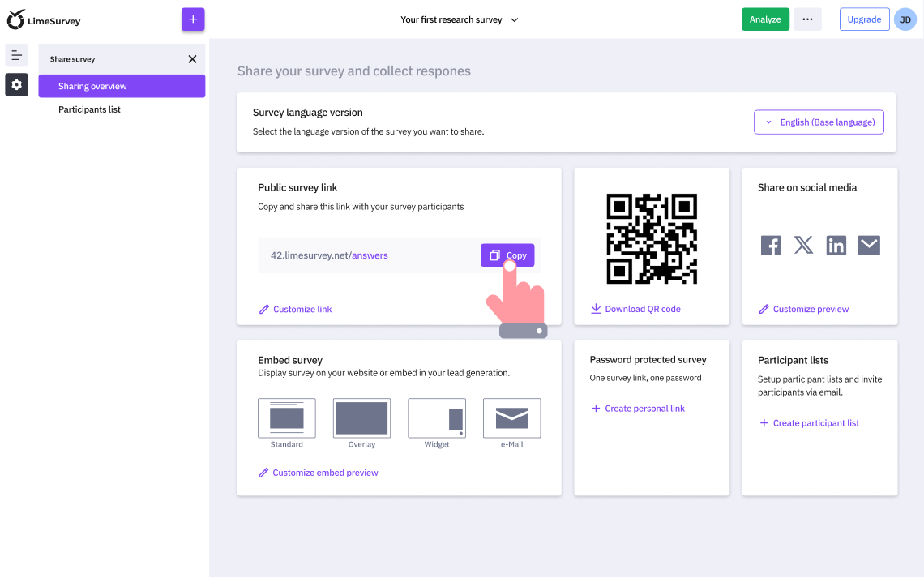
Task: Select the Overlay embed option
Action: click(361, 417)
